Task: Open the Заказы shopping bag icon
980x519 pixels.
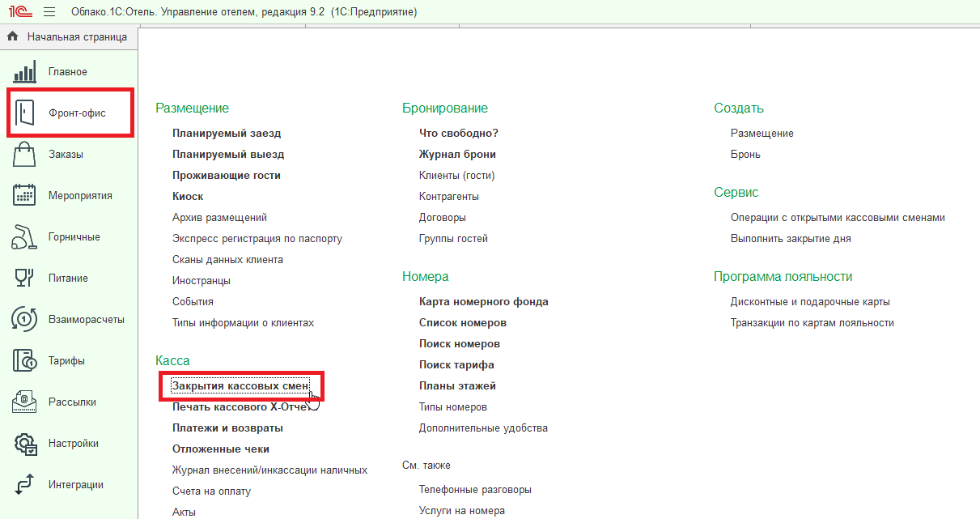Action: point(25,155)
